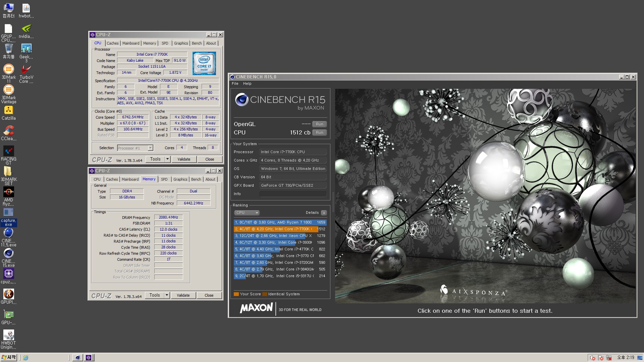This screenshot has height=362, width=644.
Task: Run the CPU benchmark test
Action: coord(320,132)
